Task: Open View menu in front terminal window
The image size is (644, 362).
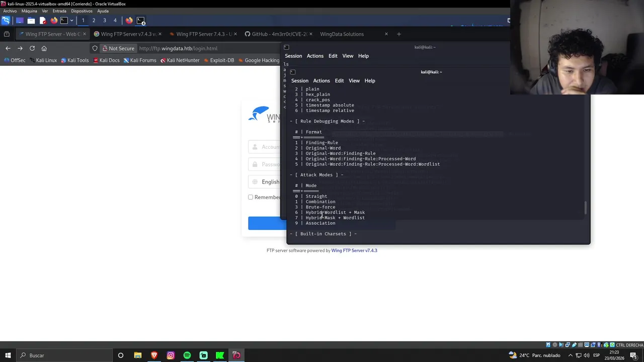Action: [x=354, y=80]
